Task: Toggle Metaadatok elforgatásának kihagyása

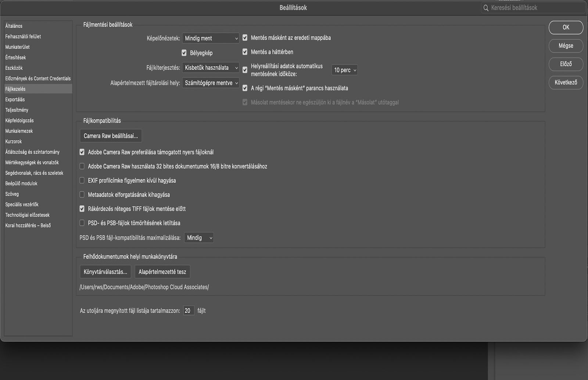Action: pos(82,195)
